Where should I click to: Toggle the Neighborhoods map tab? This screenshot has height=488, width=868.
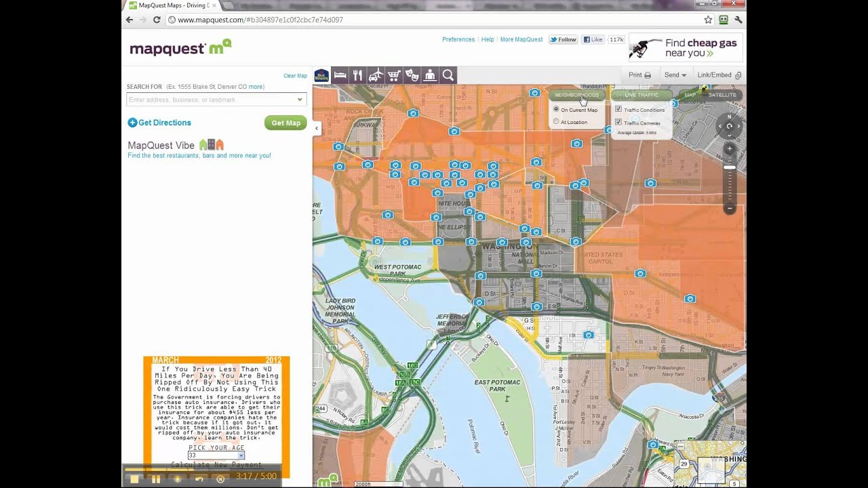click(x=576, y=95)
